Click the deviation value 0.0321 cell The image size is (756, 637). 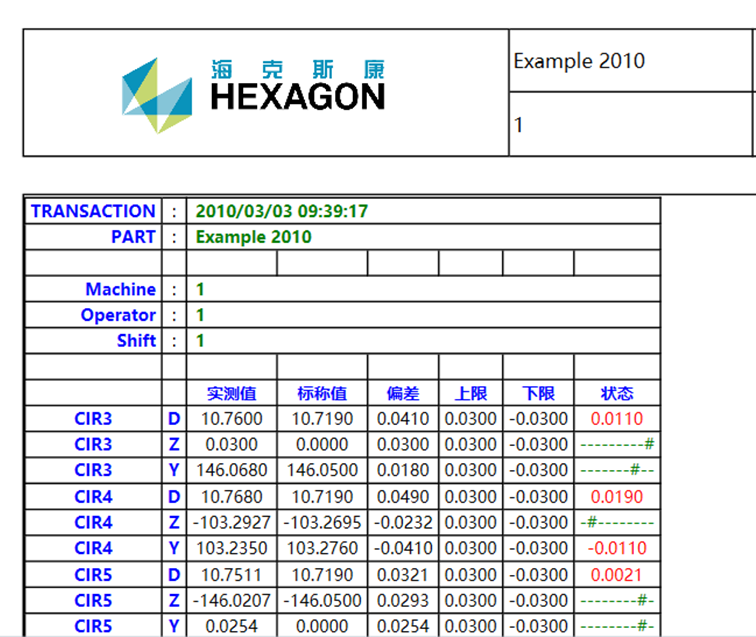tap(403, 575)
